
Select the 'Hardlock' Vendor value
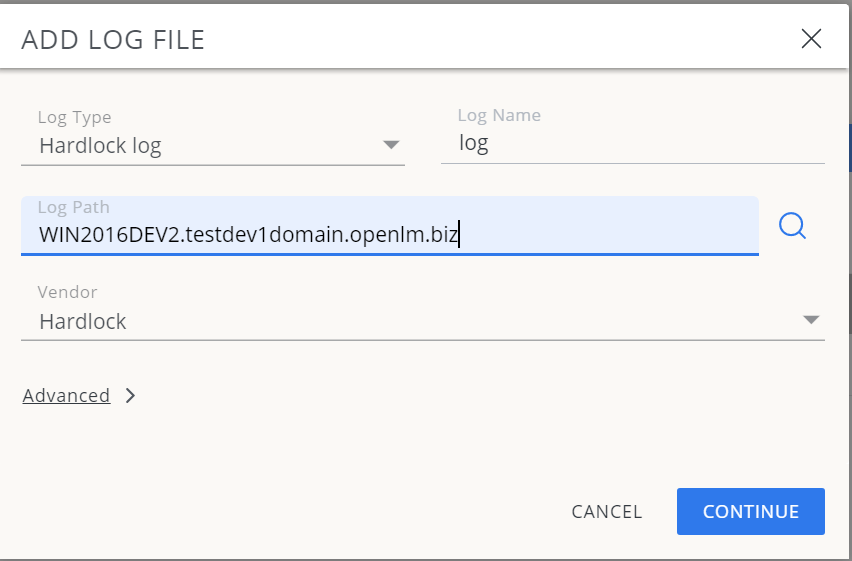click(x=83, y=322)
